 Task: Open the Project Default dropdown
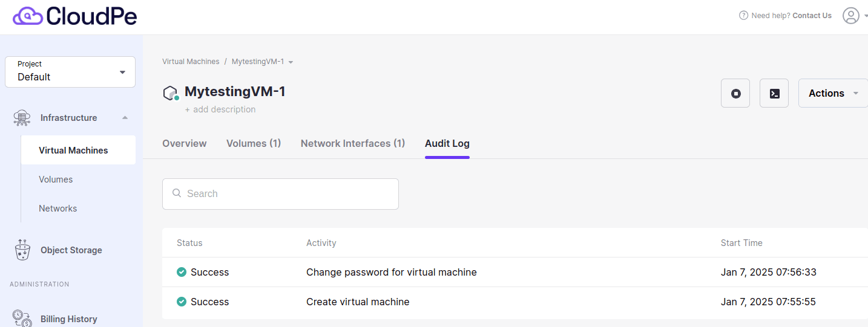click(x=70, y=72)
